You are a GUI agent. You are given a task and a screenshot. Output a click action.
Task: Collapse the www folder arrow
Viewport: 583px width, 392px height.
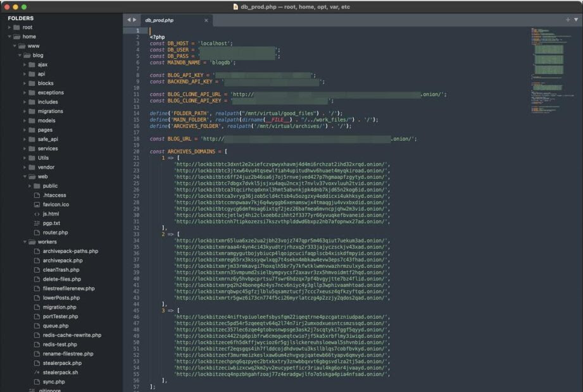(x=15, y=46)
